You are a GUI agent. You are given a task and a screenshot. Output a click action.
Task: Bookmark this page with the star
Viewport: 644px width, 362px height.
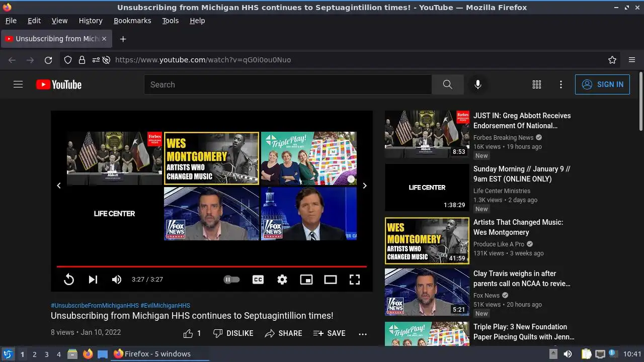[x=612, y=60]
